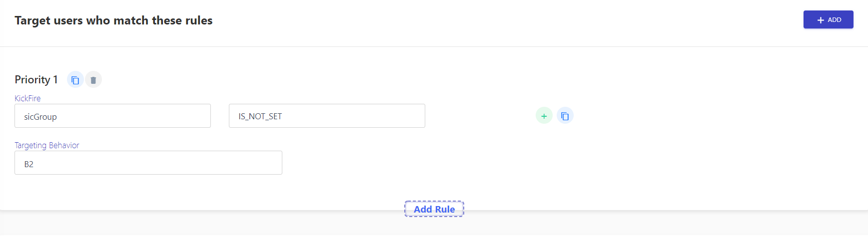Click the Add Rule link text
The height and width of the screenshot is (236, 868).
pos(434,209)
